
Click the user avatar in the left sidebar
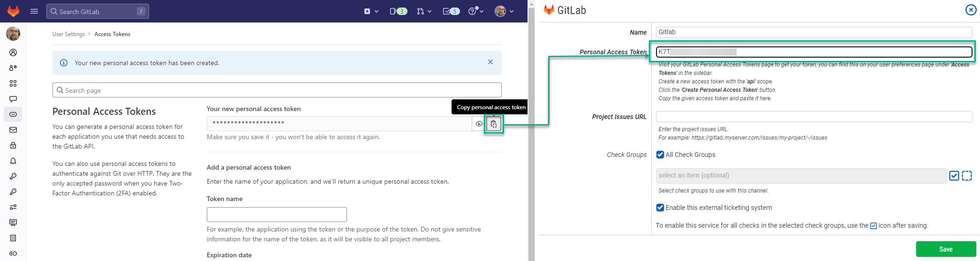(x=13, y=34)
